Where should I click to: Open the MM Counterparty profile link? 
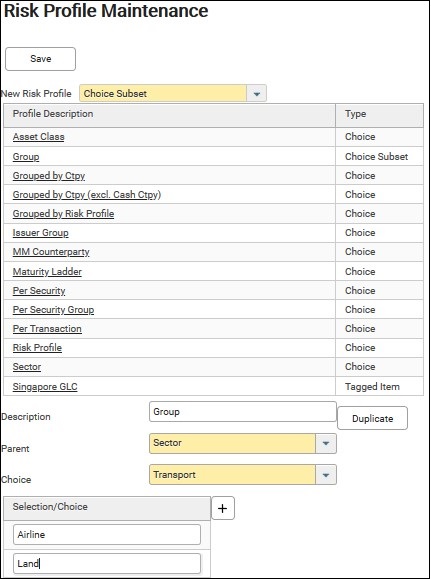pyautogui.click(x=51, y=252)
